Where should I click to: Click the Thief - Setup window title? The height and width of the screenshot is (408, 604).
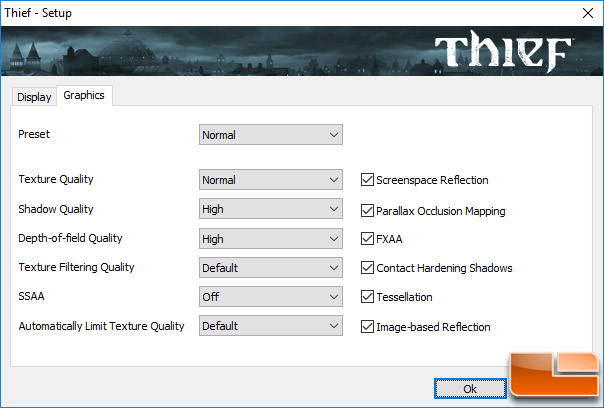click(38, 13)
